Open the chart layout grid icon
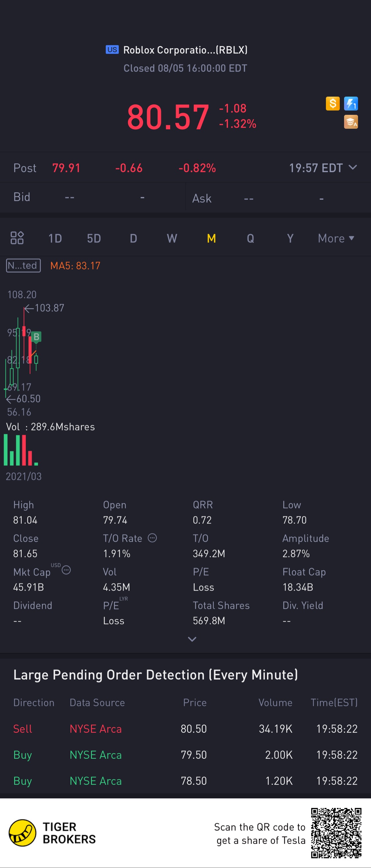 tap(17, 238)
